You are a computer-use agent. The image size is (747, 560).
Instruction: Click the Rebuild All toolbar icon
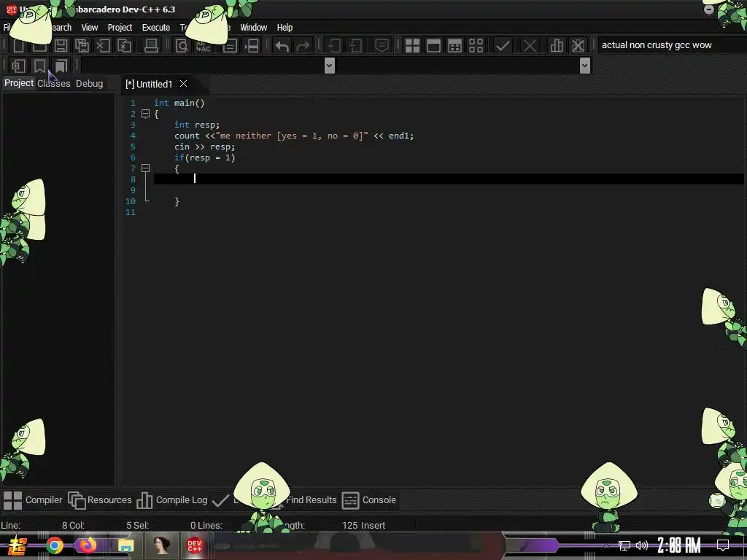pyautogui.click(x=476, y=46)
